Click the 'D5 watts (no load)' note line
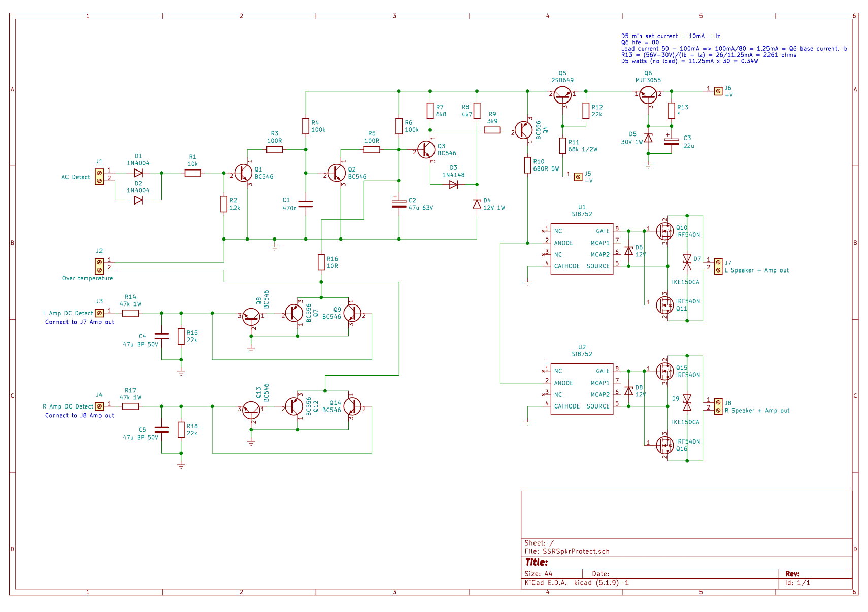Image resolution: width=868 pixels, height=612 pixels. coord(689,61)
